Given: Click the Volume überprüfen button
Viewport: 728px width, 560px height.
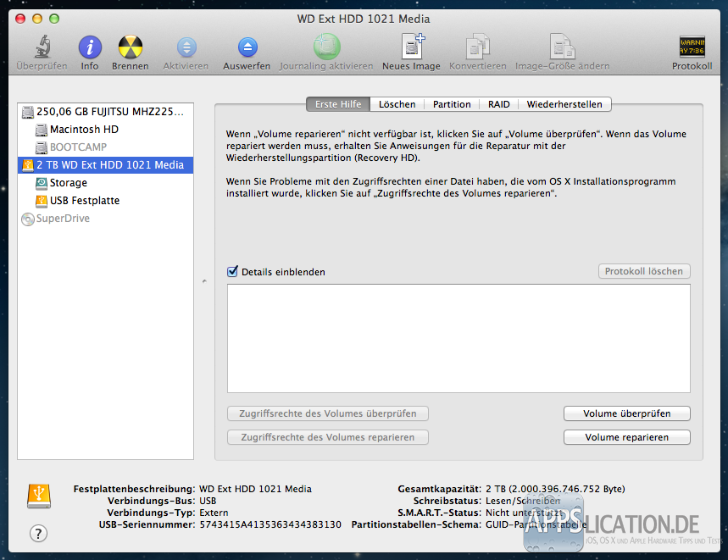Looking at the screenshot, I should pos(627,413).
